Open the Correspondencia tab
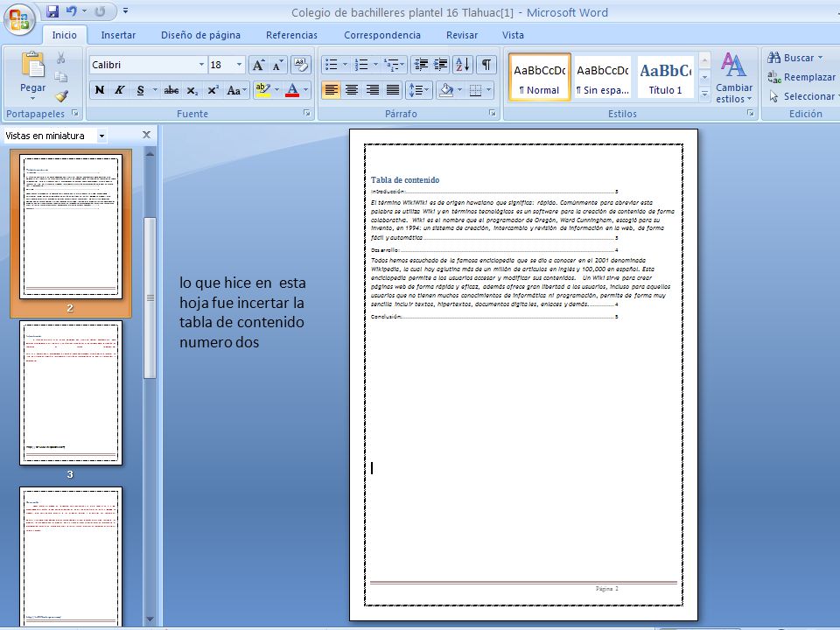 click(382, 35)
